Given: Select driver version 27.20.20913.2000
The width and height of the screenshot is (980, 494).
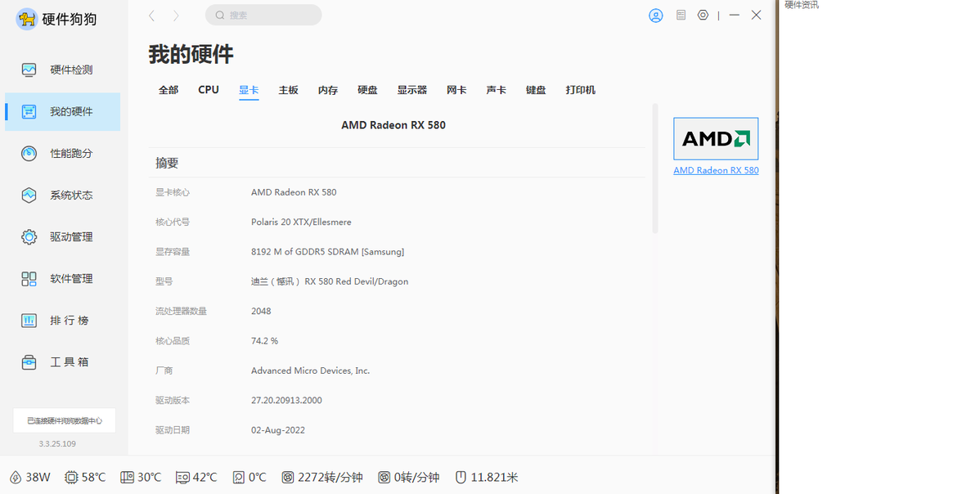Looking at the screenshot, I should pyautogui.click(x=287, y=400).
